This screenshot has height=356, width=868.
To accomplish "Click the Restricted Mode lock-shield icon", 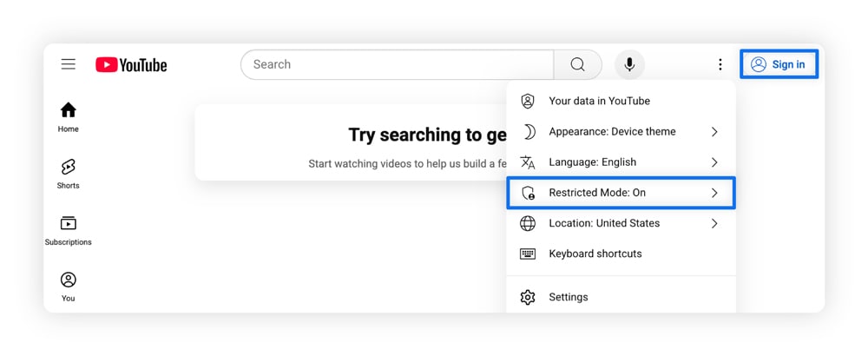I will [528, 193].
